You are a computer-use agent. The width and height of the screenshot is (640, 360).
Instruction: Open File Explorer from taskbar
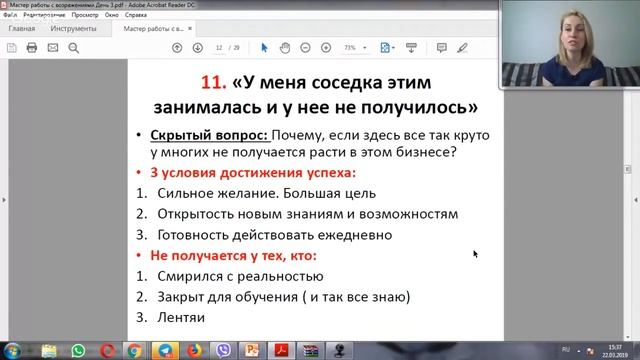[x=49, y=351]
